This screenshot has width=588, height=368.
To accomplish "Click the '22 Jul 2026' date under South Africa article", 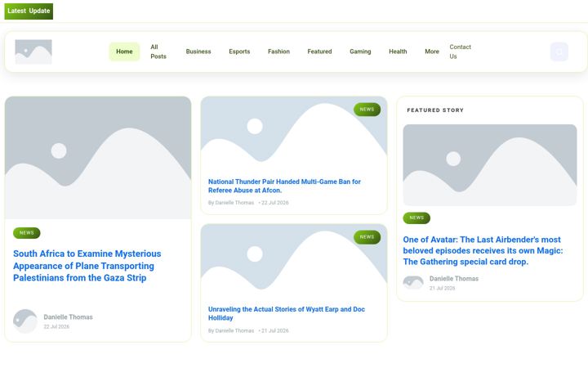I will [x=56, y=326].
